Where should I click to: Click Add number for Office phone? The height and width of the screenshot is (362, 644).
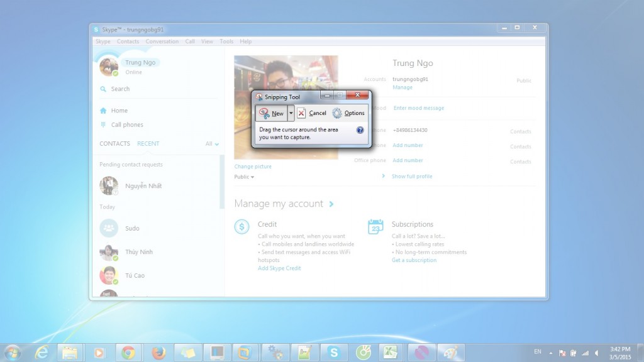coord(408,160)
